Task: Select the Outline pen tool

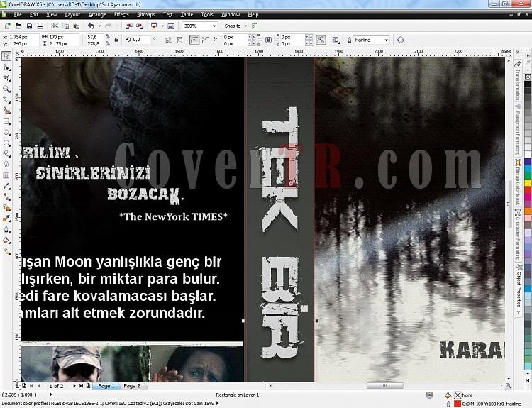Action: pos(6,229)
